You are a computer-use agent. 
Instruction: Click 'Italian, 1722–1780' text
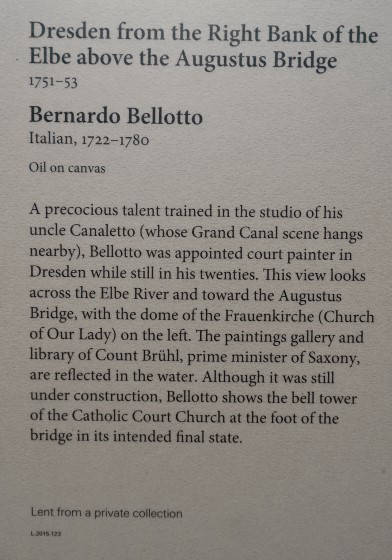[x=89, y=139]
